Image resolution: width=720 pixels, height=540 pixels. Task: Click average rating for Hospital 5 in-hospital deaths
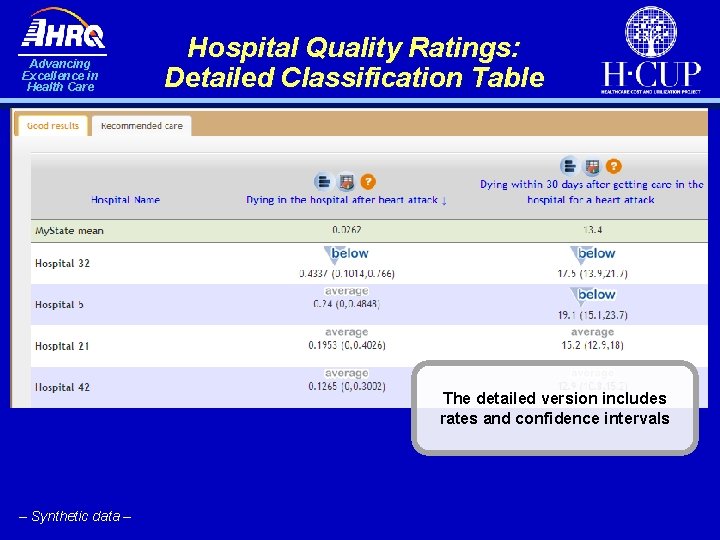tap(347, 291)
